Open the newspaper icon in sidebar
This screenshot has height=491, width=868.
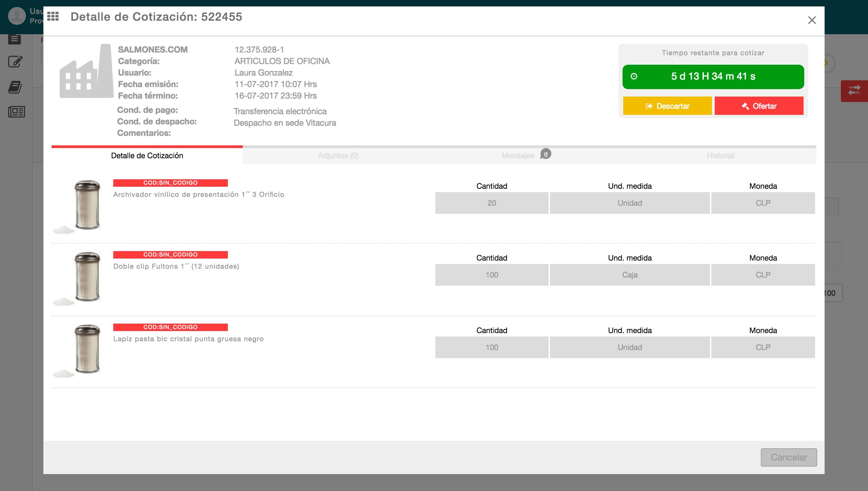coord(16,111)
